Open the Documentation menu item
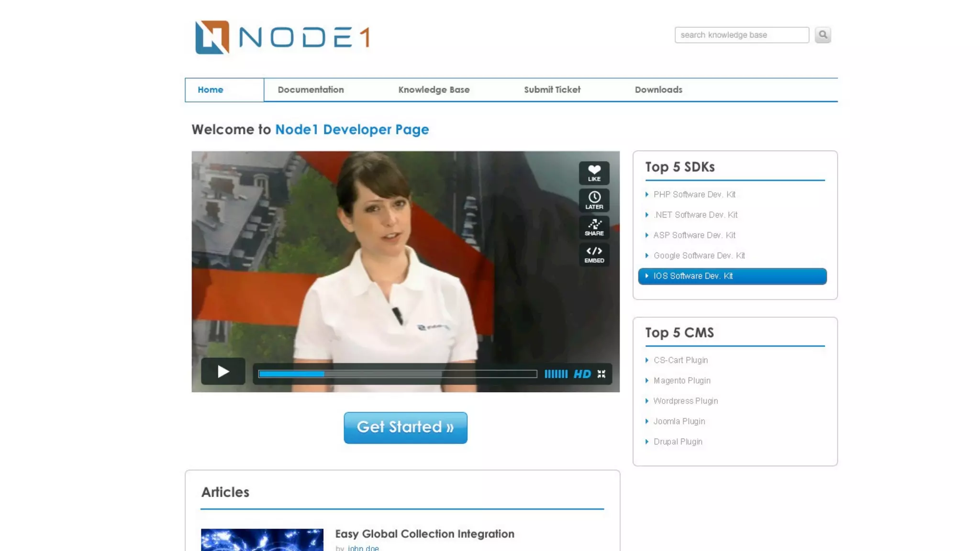Image resolution: width=980 pixels, height=551 pixels. pyautogui.click(x=311, y=90)
